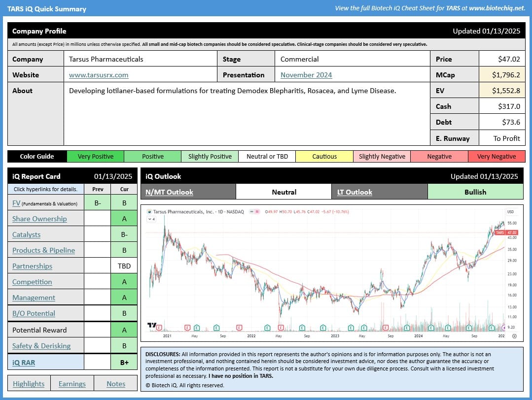Click the TBD Partnerships grade cell
Screen dimensions: 532x400
124,266
